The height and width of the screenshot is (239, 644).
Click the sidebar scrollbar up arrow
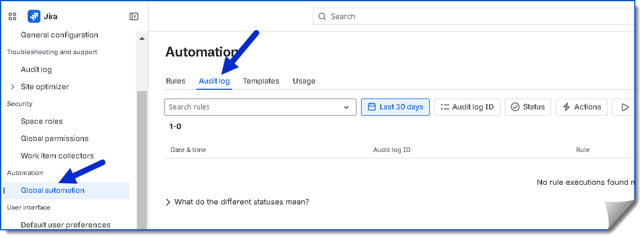point(142,39)
